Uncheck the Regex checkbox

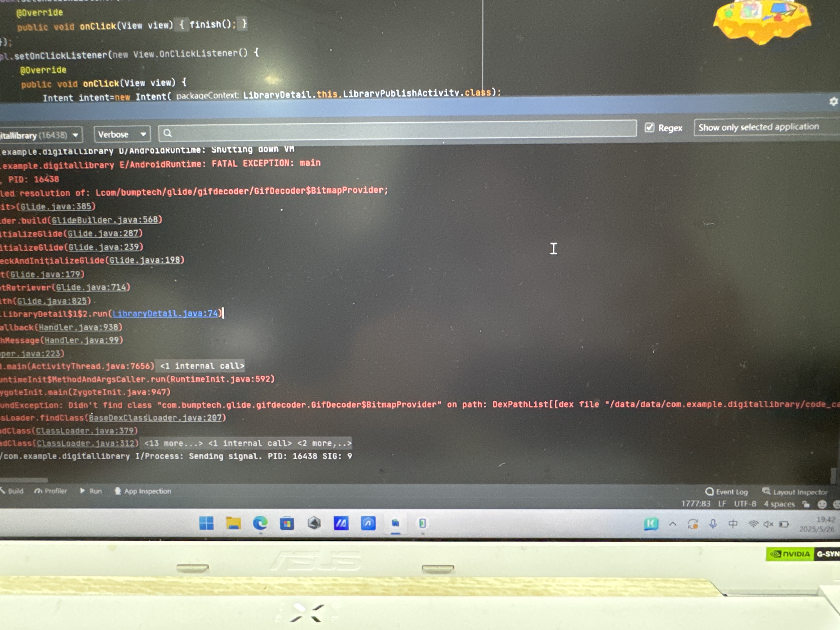pyautogui.click(x=649, y=127)
